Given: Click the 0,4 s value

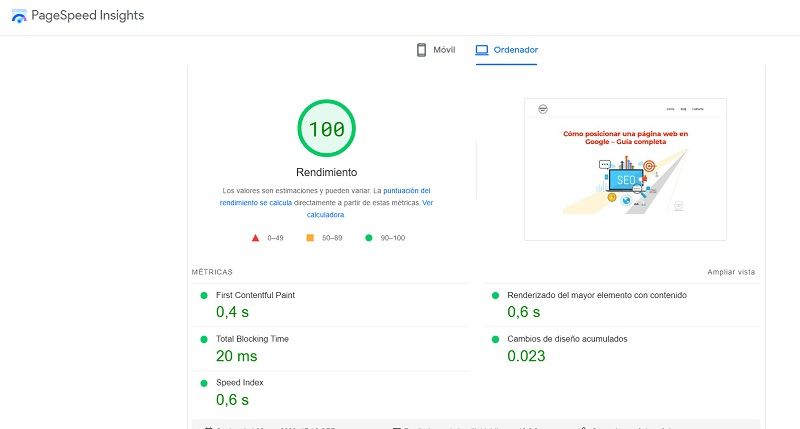Looking at the screenshot, I should tap(232, 312).
